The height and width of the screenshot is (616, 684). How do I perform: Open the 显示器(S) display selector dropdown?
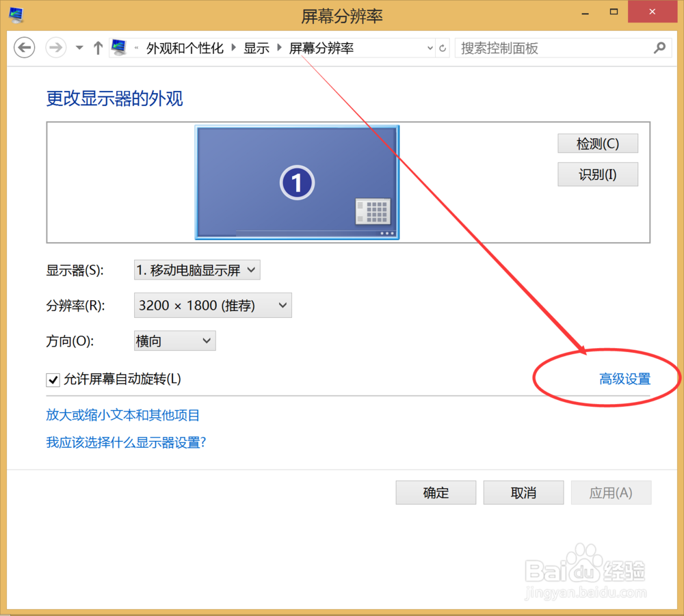pyautogui.click(x=197, y=269)
